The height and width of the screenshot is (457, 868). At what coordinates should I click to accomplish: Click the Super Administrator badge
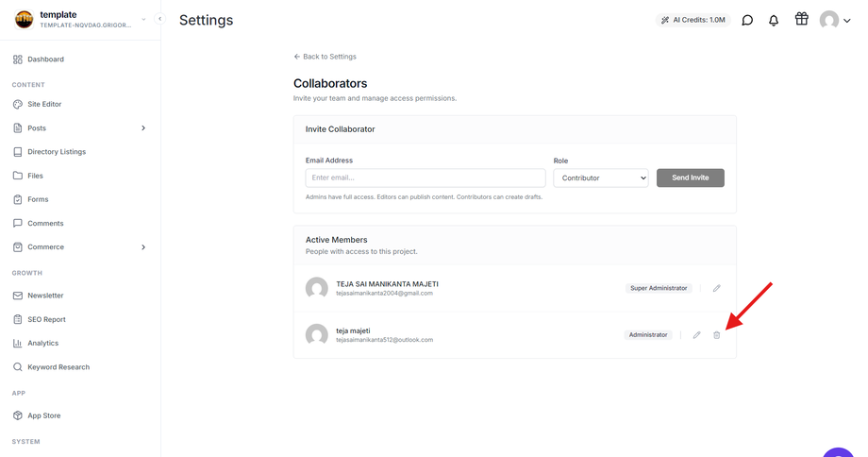[659, 288]
